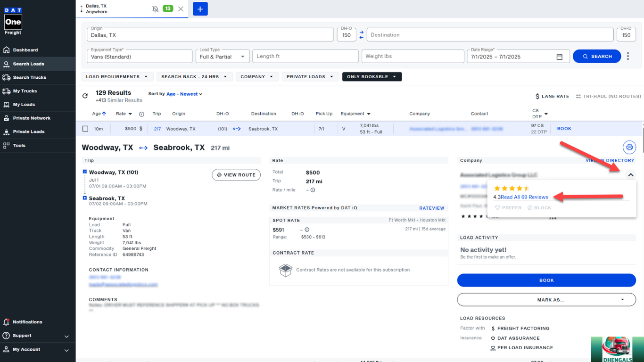Image resolution: width=644 pixels, height=362 pixels.
Task: Close the Dallas, TX search tab
Action: click(x=181, y=9)
